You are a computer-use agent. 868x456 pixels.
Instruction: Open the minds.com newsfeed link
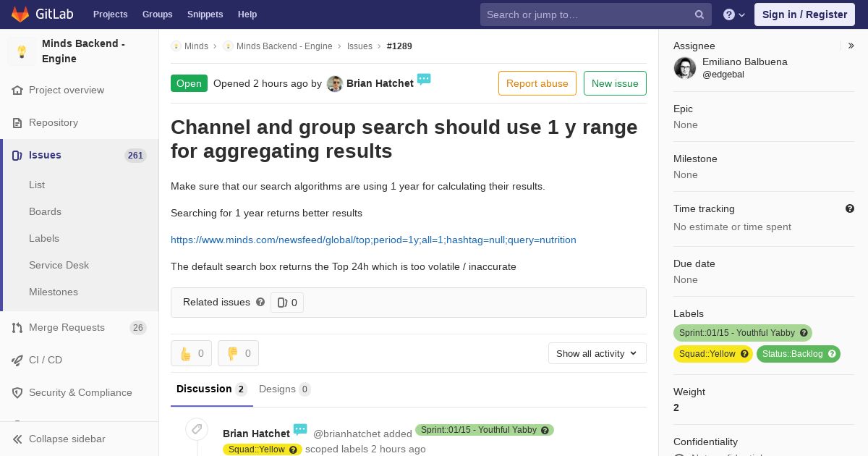click(x=373, y=240)
